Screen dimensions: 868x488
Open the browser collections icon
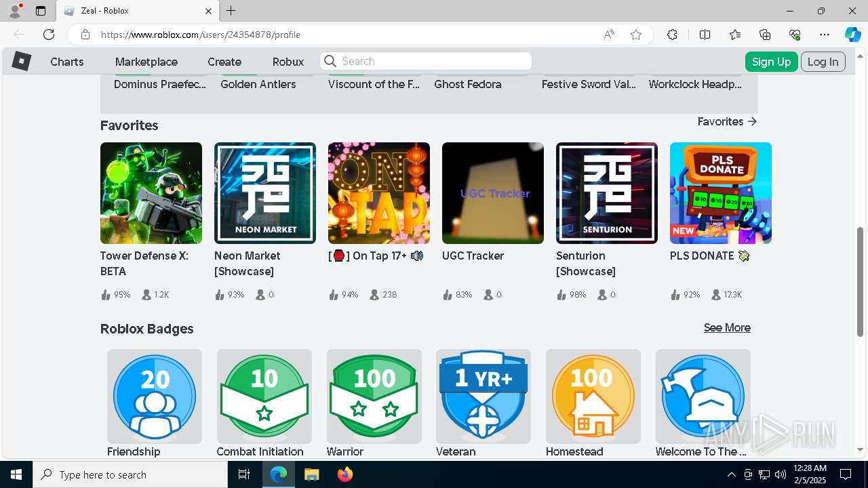(x=765, y=35)
